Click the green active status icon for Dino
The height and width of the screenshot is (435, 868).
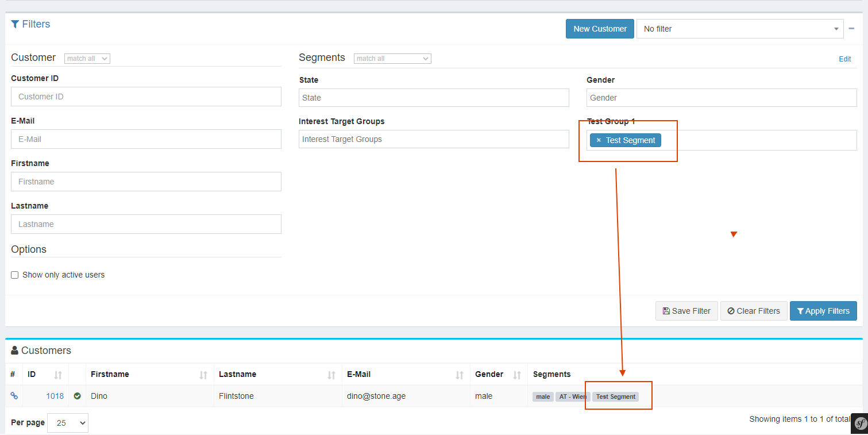click(x=77, y=396)
